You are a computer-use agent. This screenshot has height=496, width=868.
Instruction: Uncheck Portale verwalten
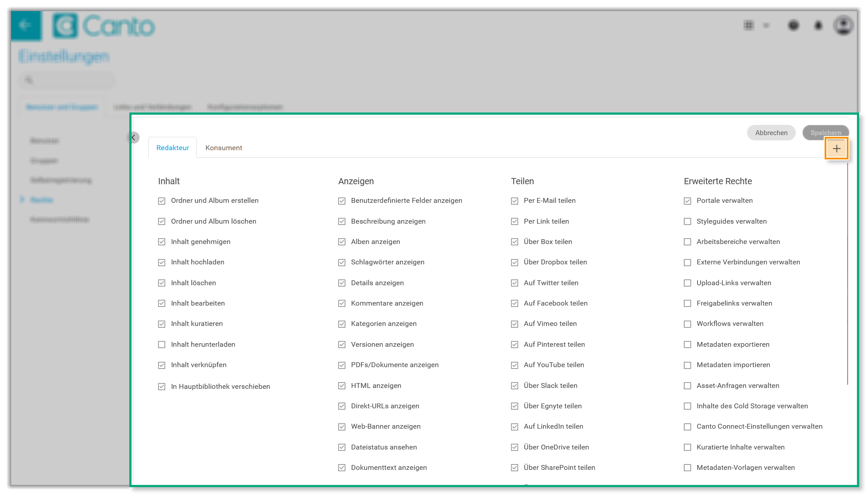687,201
